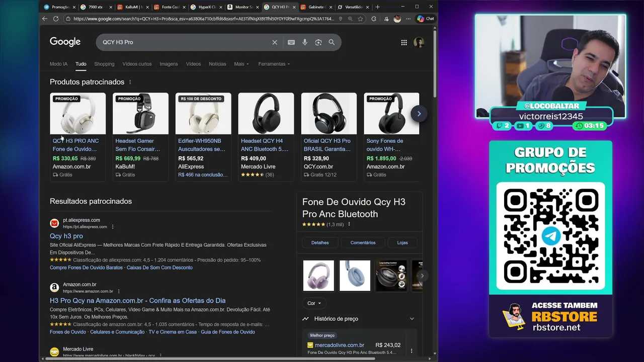This screenshot has width=644, height=362.
Task: Select the Notícias search tab
Action: pyautogui.click(x=217, y=64)
